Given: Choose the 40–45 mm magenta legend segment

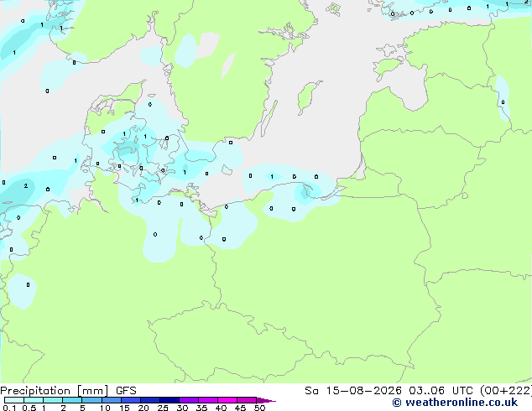Looking at the screenshot, I should coord(227,400).
